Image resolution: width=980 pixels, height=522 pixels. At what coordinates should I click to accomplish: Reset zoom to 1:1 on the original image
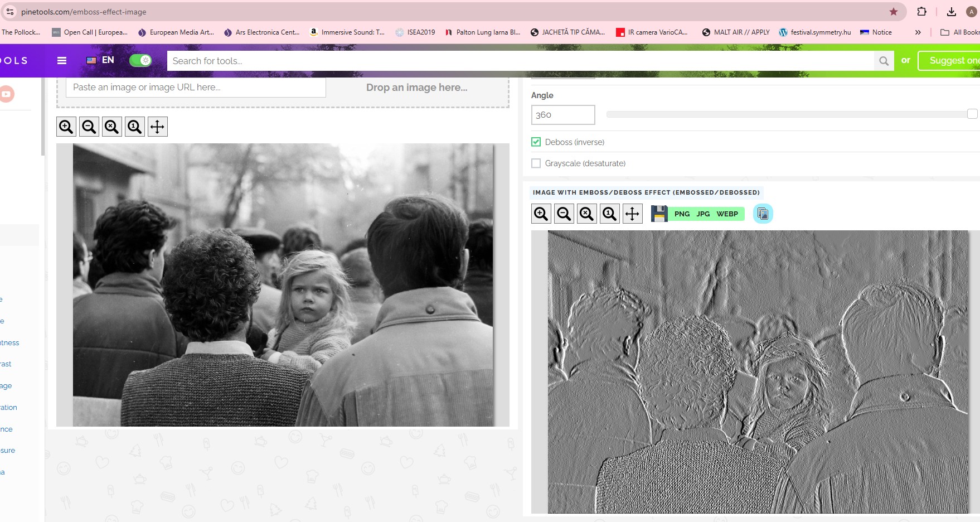[134, 127]
